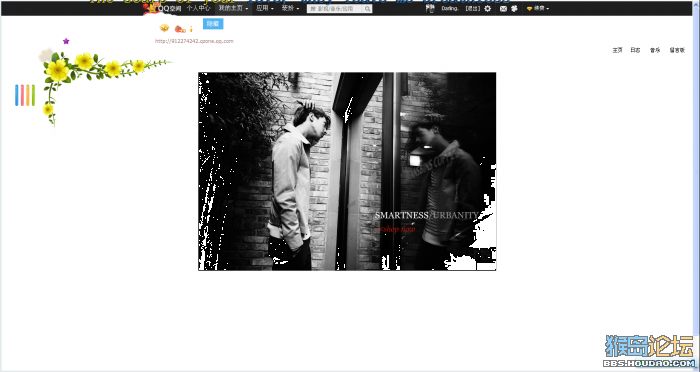This screenshot has width=700, height=372.
Task: Click the red strawberry badge icon
Action: click(180, 29)
